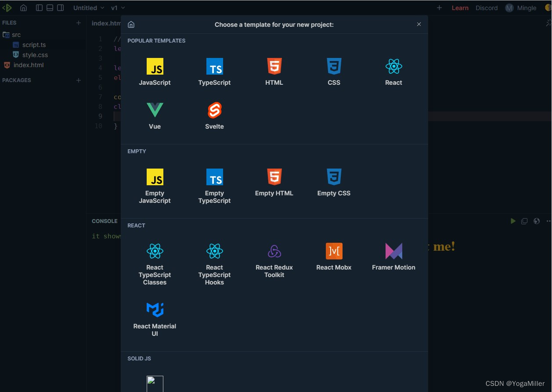Toggle the bottom panel layout icon

[50, 8]
